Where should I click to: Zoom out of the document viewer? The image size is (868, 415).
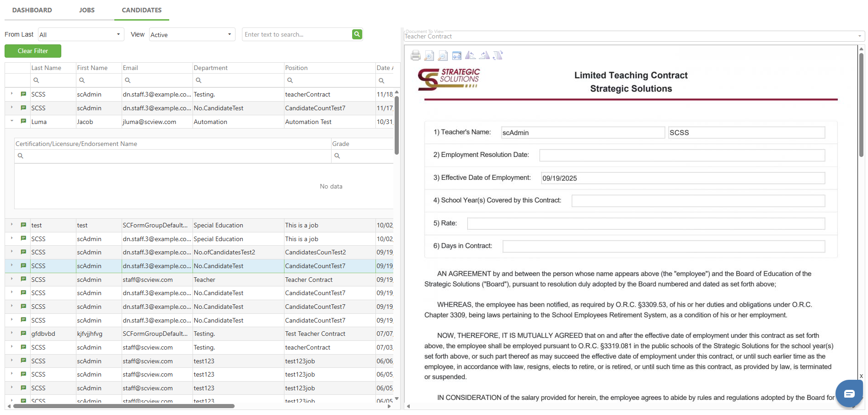coord(443,55)
